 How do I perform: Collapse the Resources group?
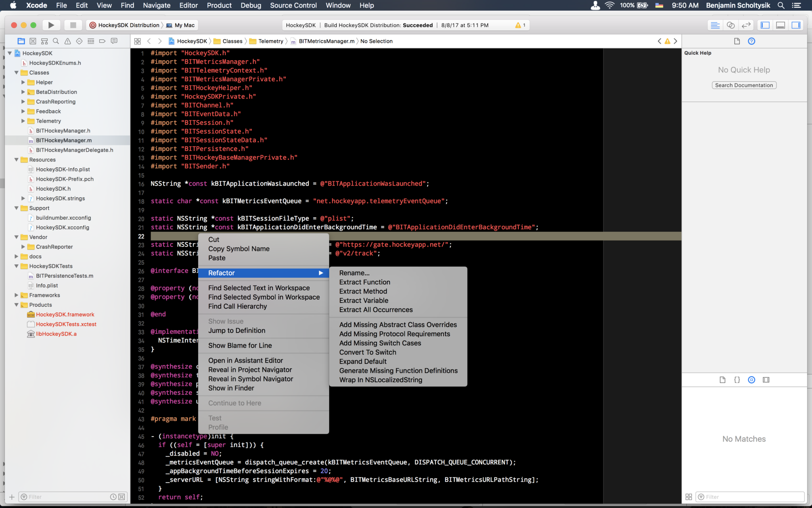tap(16, 160)
